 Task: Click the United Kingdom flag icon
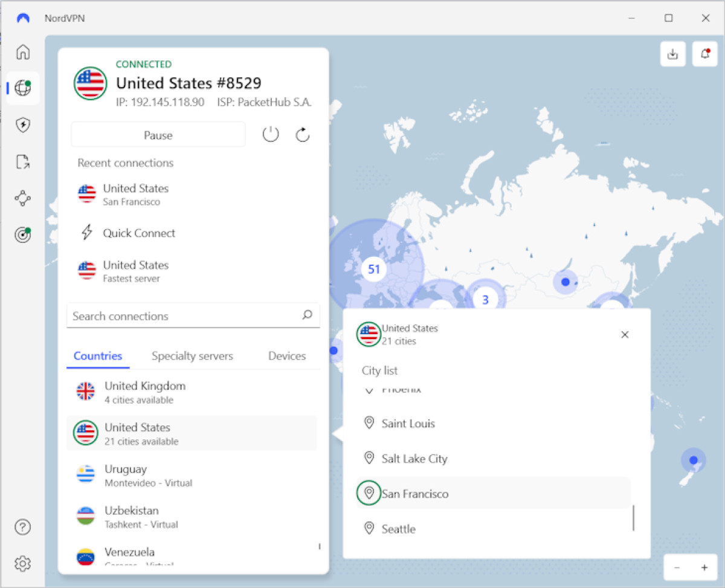click(86, 392)
